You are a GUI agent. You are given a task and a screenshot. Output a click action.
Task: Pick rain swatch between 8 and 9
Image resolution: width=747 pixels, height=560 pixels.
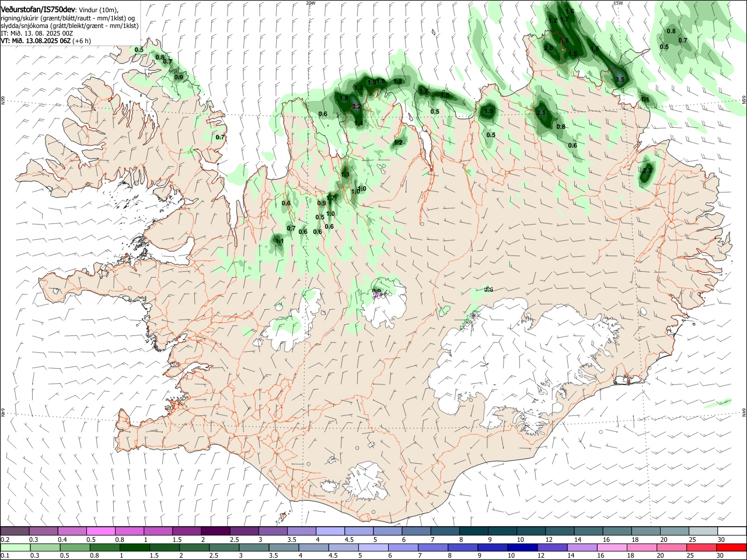pyautogui.click(x=462, y=547)
